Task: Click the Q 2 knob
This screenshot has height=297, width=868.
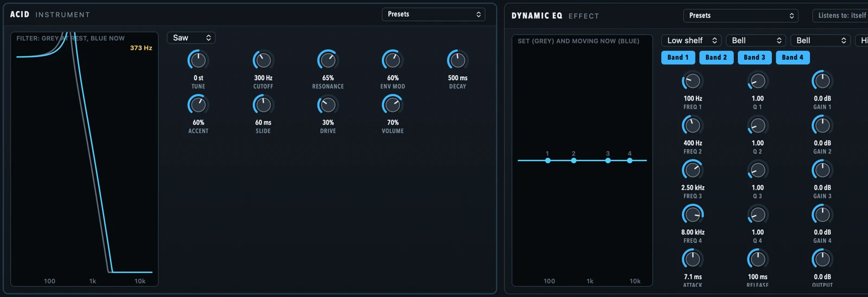Action: 757,126
